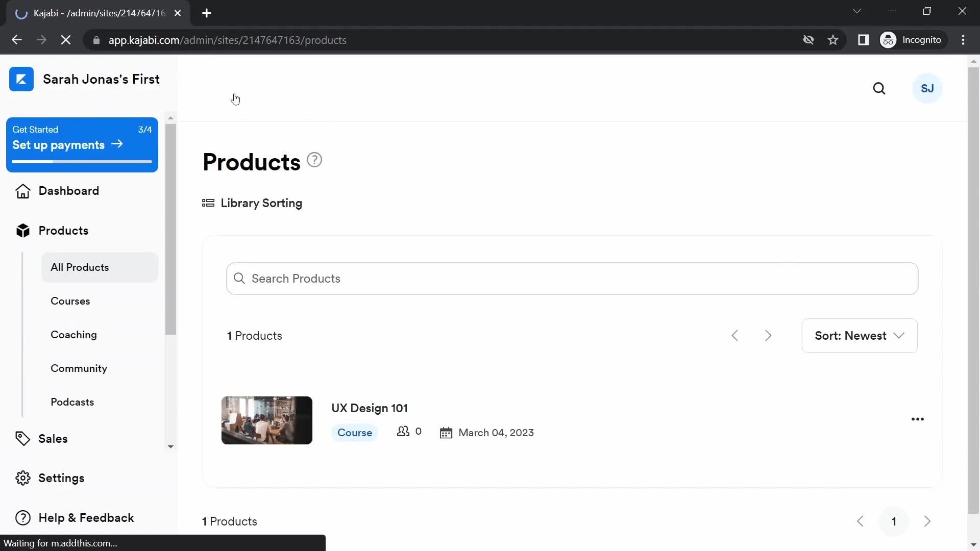Open the UX Design 101 three-dot menu
Screen dimensions: 980x551
pos(917,419)
